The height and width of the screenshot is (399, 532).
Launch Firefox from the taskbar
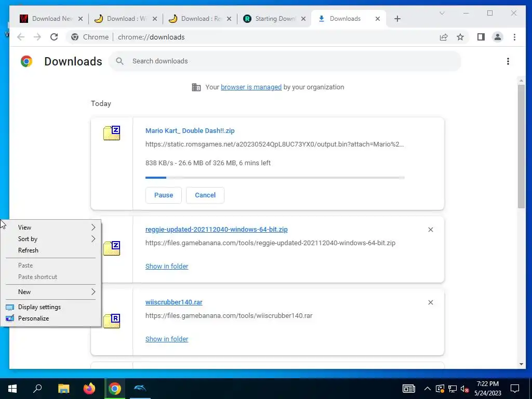(x=89, y=389)
